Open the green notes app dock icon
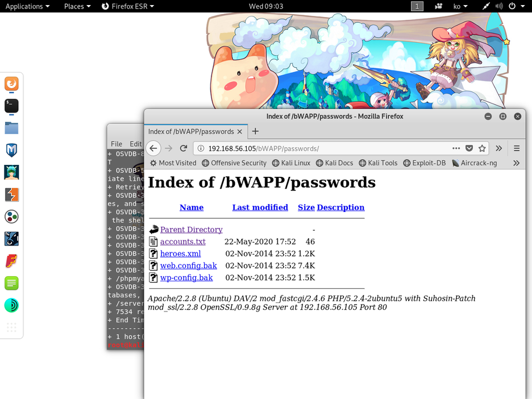Viewport: 532px width, 399px height. coord(11,283)
